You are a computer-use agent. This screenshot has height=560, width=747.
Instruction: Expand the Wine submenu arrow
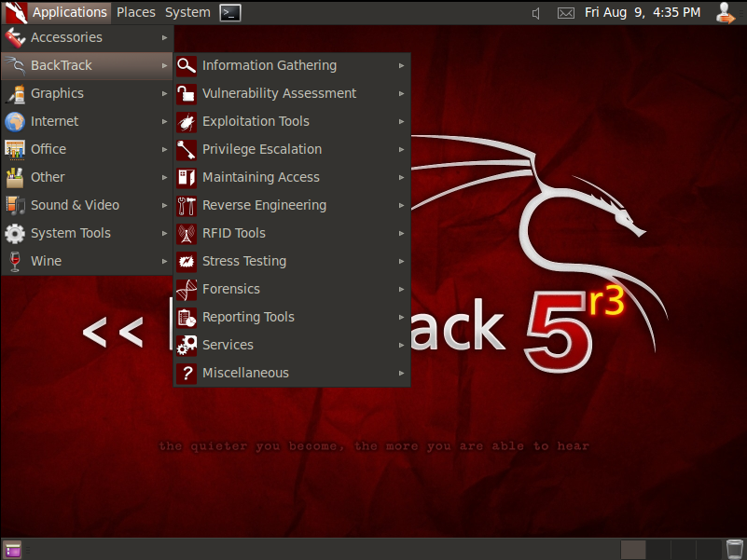164,261
